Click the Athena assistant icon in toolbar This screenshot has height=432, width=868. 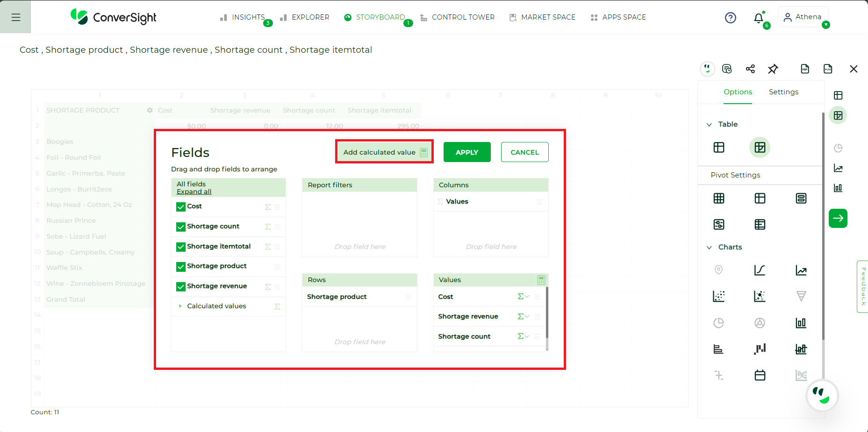(708, 69)
